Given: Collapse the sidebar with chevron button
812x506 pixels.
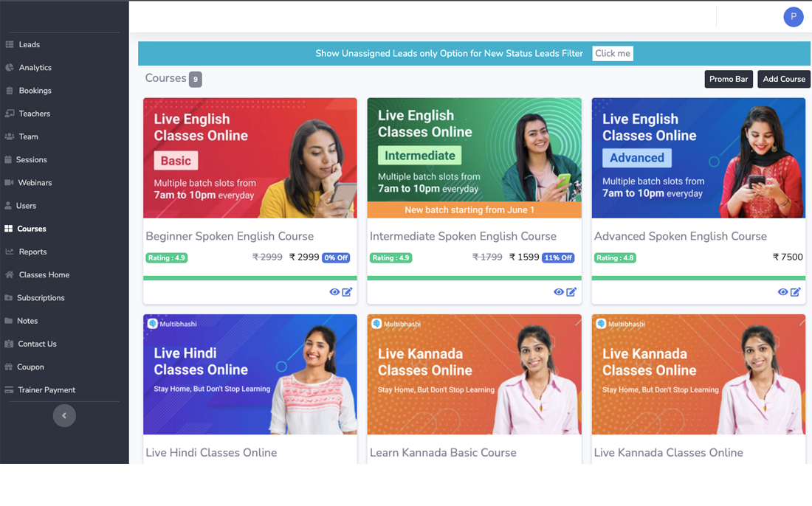Looking at the screenshot, I should coord(64,415).
